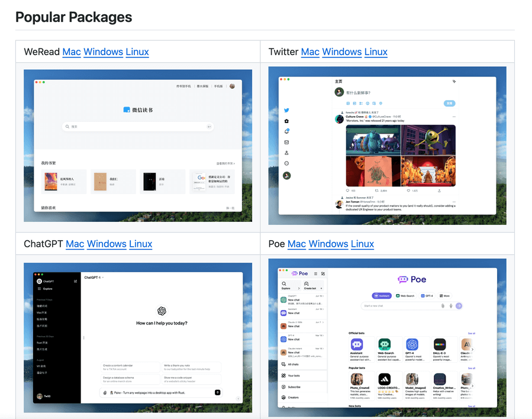532x419 pixels.
Task: Click the user profile at ChatGPT sidebar bottom
Action: click(x=44, y=397)
